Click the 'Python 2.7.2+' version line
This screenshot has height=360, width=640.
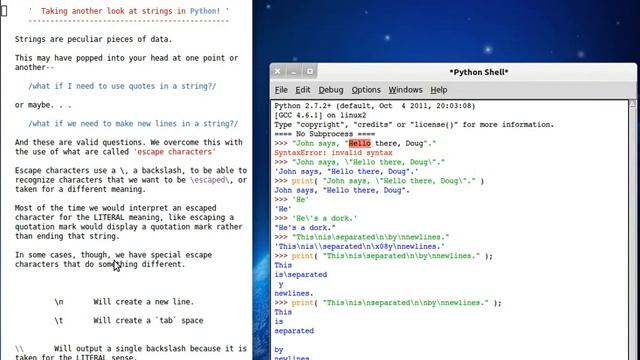click(x=375, y=106)
